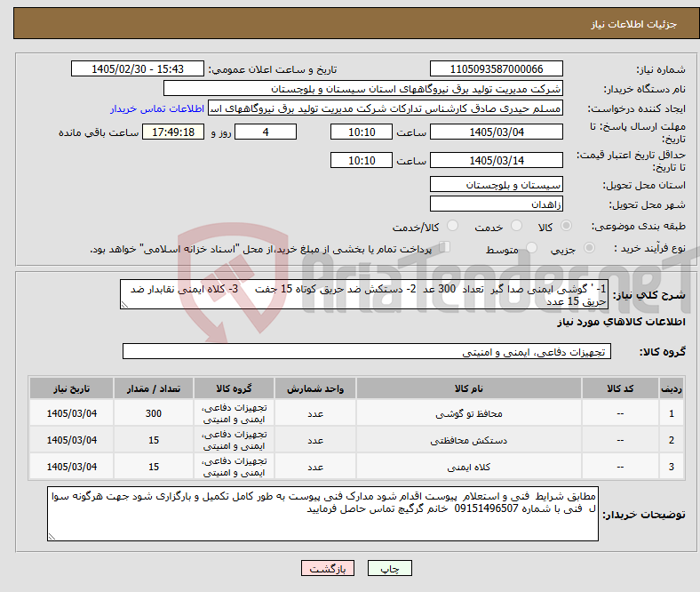Click the item name محافظ تو گوشی

click(x=469, y=414)
